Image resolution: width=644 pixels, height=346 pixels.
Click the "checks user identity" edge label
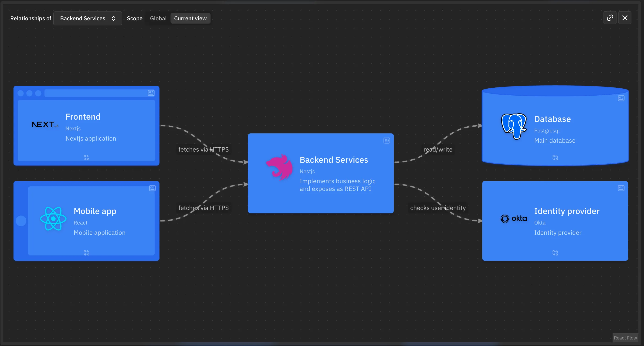click(x=438, y=208)
